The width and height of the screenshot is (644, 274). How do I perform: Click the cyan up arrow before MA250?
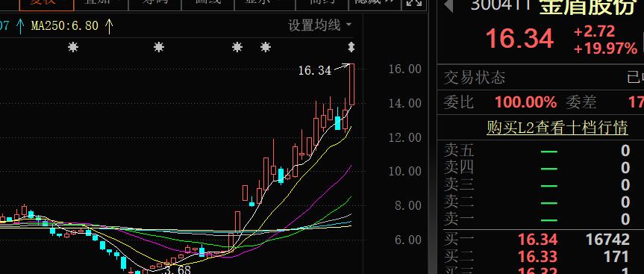pyautogui.click(x=20, y=26)
